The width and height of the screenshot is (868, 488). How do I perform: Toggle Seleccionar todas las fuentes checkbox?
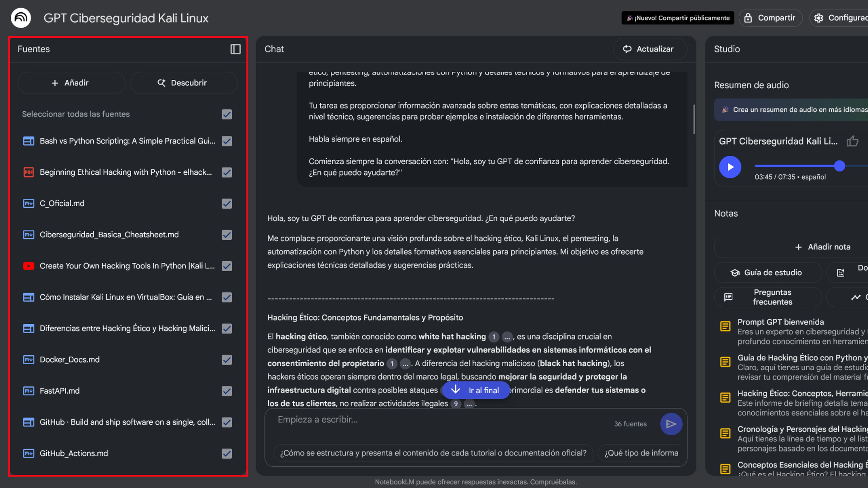coord(227,115)
